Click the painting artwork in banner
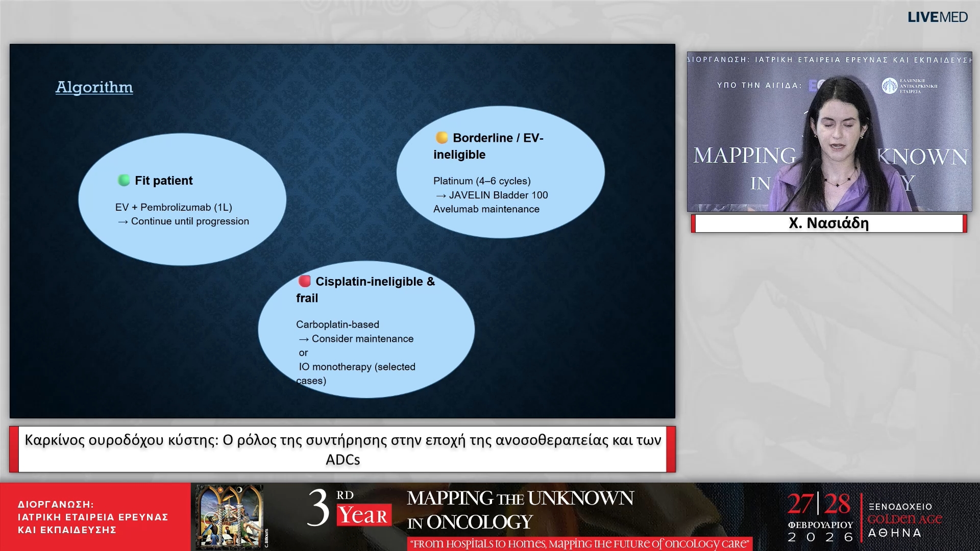The width and height of the screenshot is (980, 551). click(230, 516)
